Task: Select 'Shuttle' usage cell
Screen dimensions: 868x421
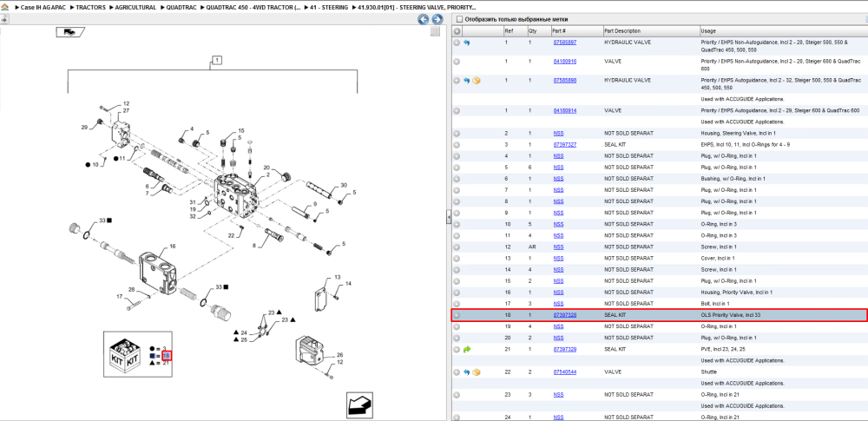Action: coord(708,372)
